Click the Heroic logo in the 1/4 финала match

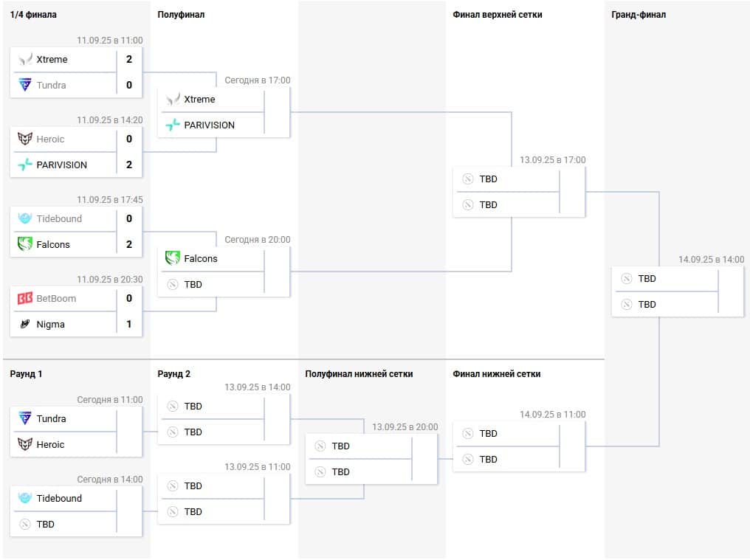click(25, 139)
